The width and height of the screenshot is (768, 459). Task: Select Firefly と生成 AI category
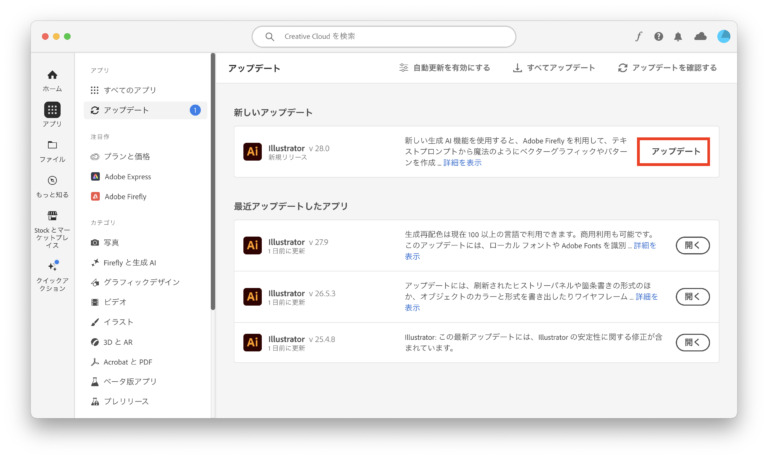coord(145,263)
